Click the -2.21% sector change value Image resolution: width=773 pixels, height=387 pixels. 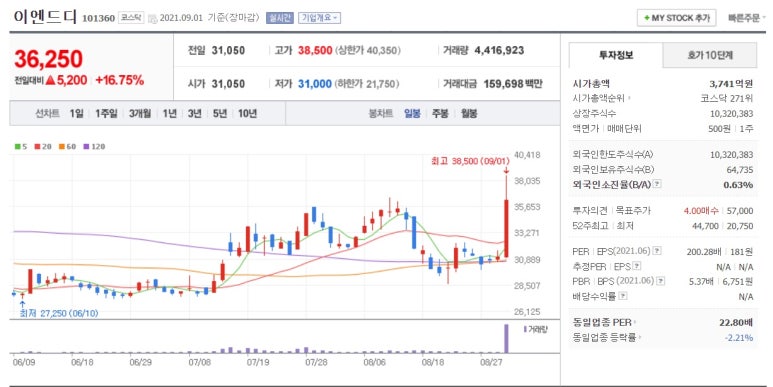[738, 338]
